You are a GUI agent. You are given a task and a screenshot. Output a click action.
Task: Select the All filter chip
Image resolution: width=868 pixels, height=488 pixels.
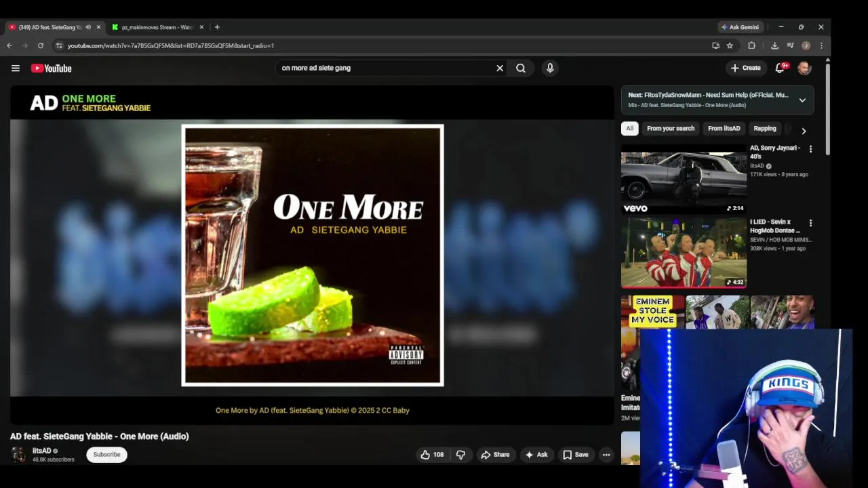pos(629,128)
